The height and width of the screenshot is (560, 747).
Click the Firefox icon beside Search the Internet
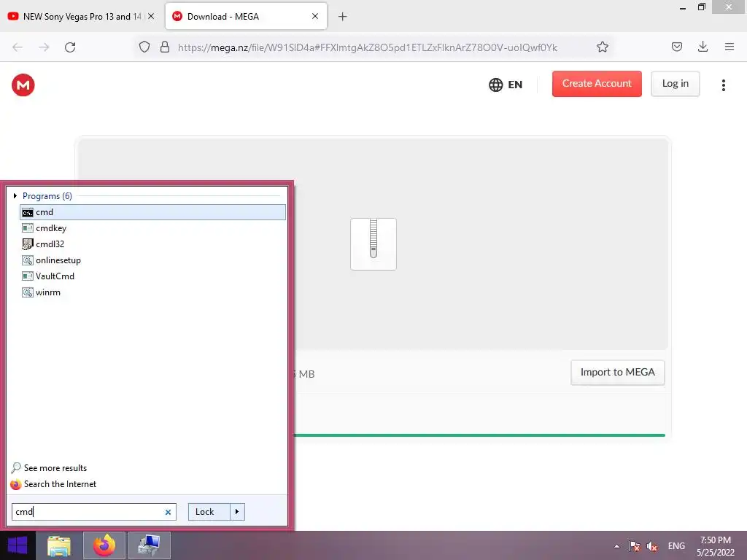16,484
